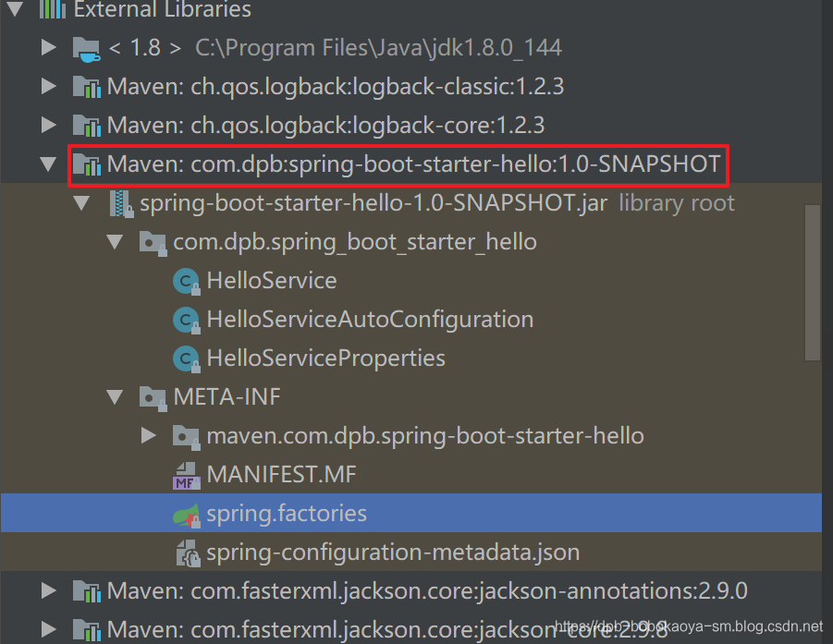Expand the jackson-annotations:2.9.0 library

click(x=49, y=590)
